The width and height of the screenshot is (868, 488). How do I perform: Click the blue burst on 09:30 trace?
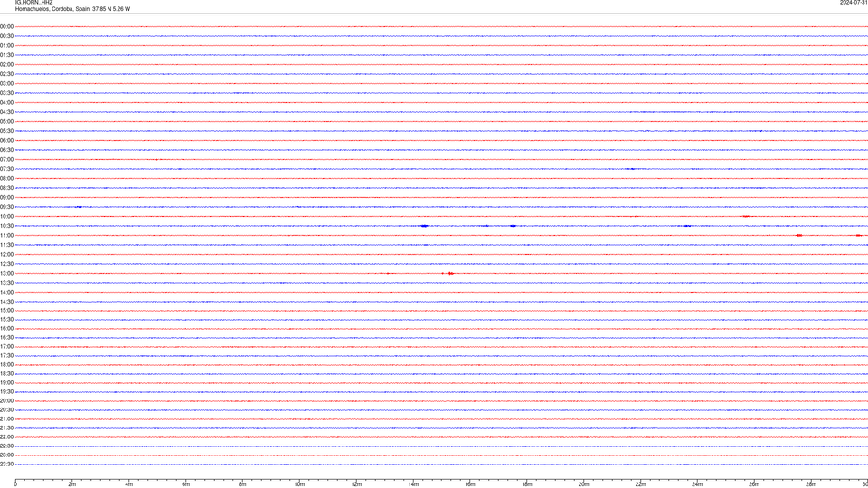point(79,207)
